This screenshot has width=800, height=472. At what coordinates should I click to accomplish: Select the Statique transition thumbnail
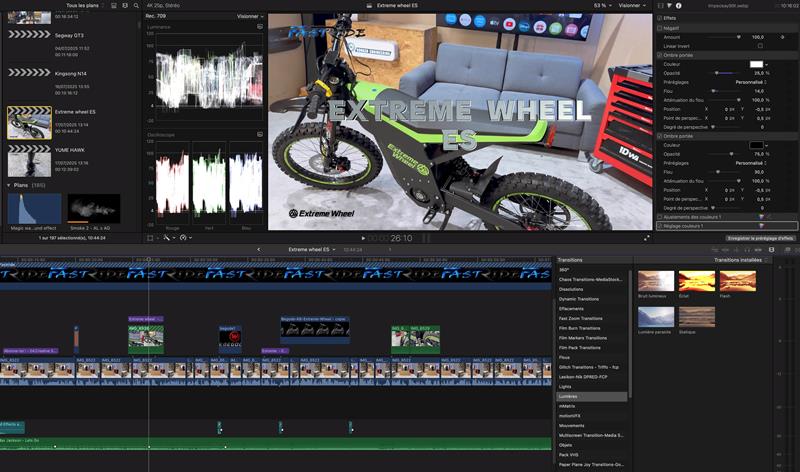click(696, 317)
